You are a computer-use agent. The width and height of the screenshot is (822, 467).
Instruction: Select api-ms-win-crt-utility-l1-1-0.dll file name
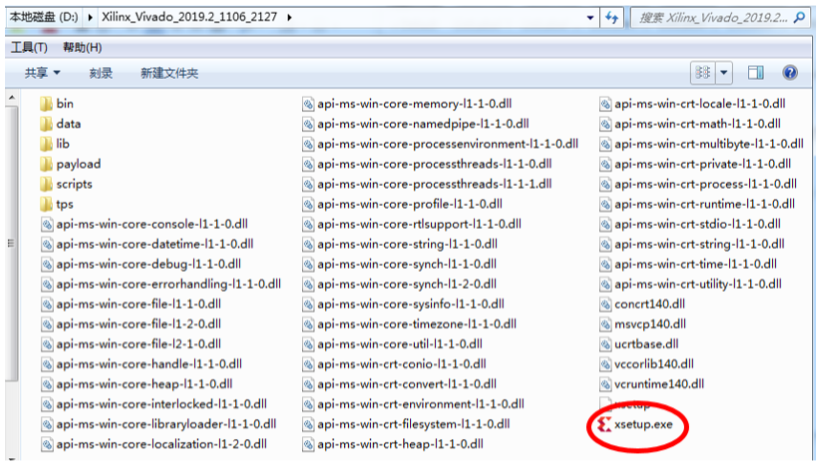point(698,284)
